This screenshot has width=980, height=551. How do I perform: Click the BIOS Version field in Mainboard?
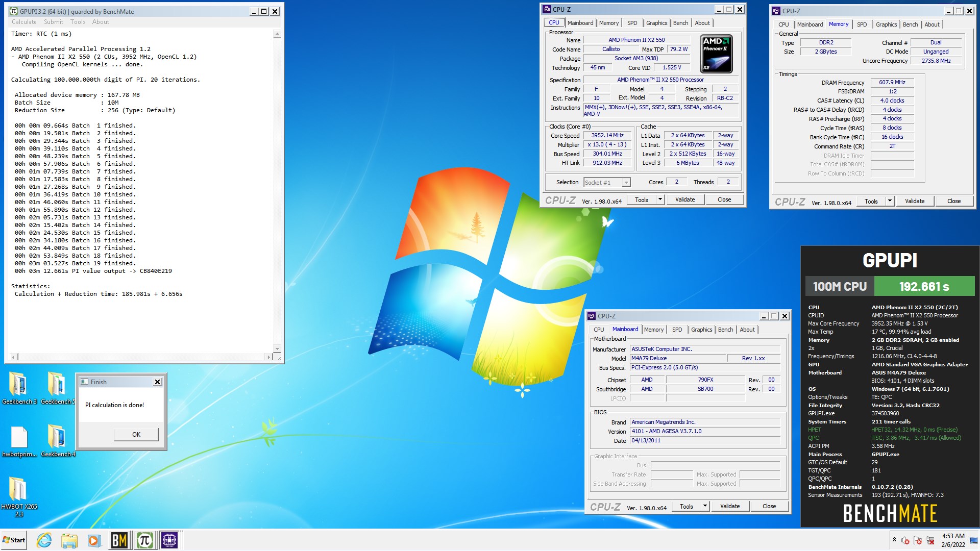tap(705, 432)
